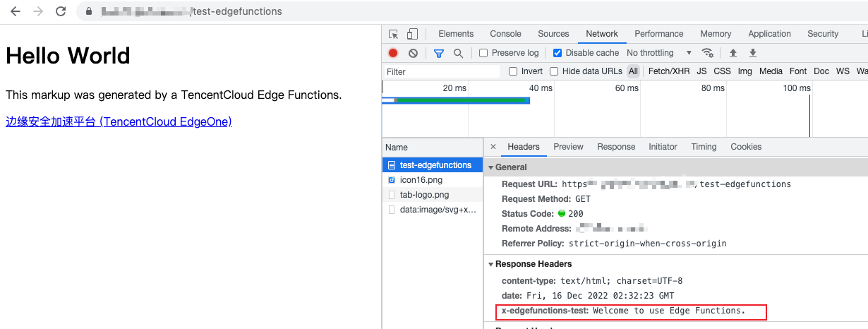Click the content-type header row
The width and height of the screenshot is (868, 329).
click(591, 281)
